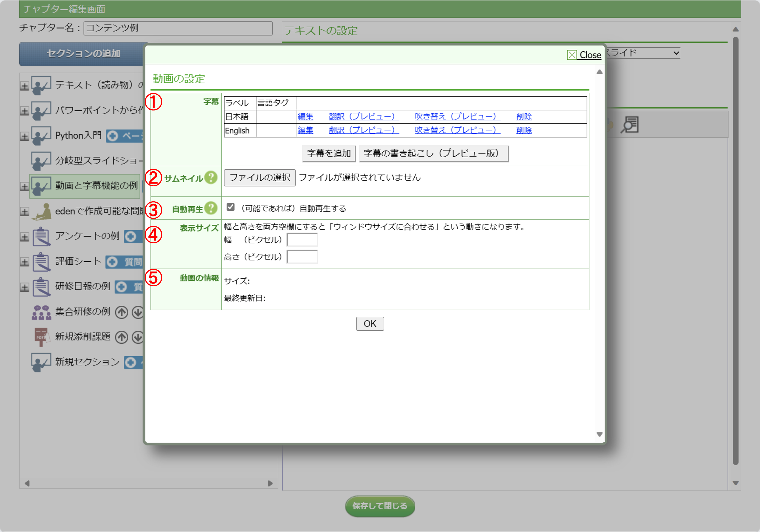The height and width of the screenshot is (532, 760).
Task: Select the 動画と字幕機能の例 section
Action: pyautogui.click(x=96, y=186)
